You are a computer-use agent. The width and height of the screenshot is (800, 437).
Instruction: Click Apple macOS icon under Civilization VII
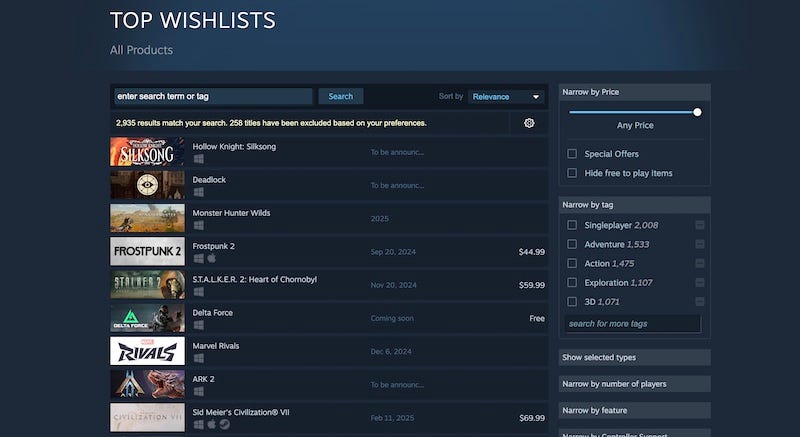(211, 425)
